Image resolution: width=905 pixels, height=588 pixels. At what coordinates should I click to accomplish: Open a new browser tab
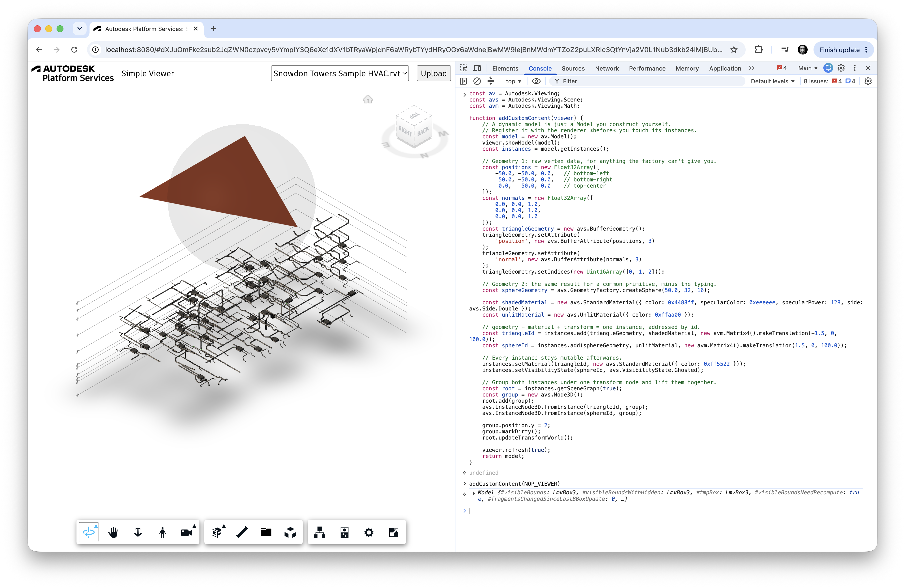[x=213, y=29]
